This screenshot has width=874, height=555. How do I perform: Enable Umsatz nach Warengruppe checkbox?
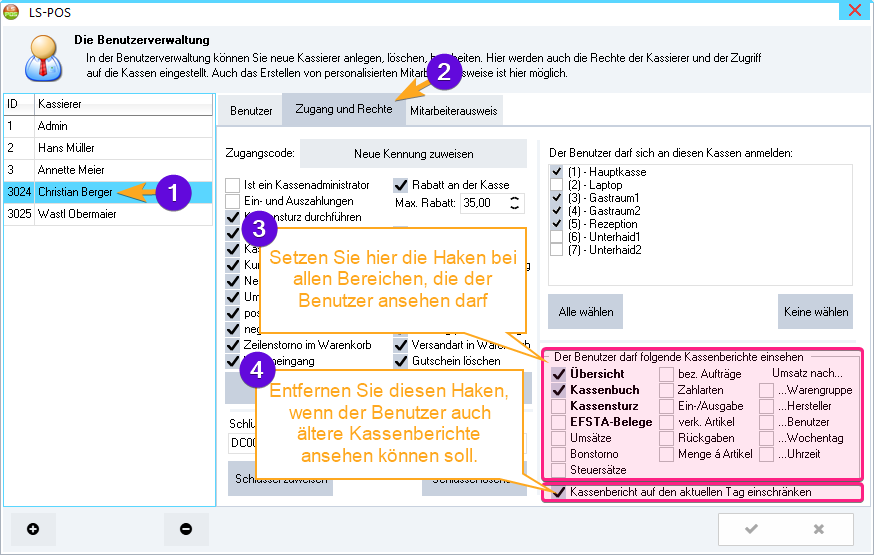pyautogui.click(x=767, y=390)
